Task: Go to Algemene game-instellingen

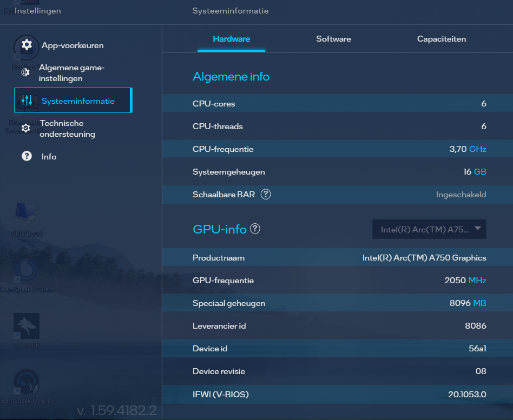Action: click(x=71, y=73)
